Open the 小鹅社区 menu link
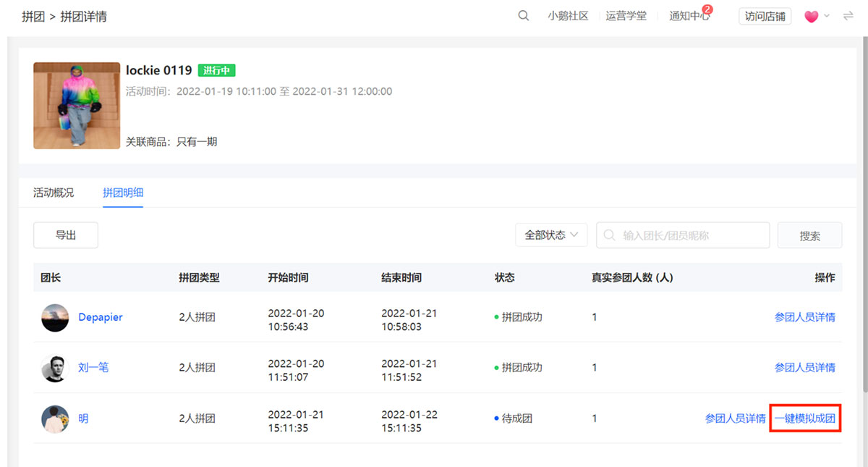The image size is (868, 467). [x=568, y=16]
